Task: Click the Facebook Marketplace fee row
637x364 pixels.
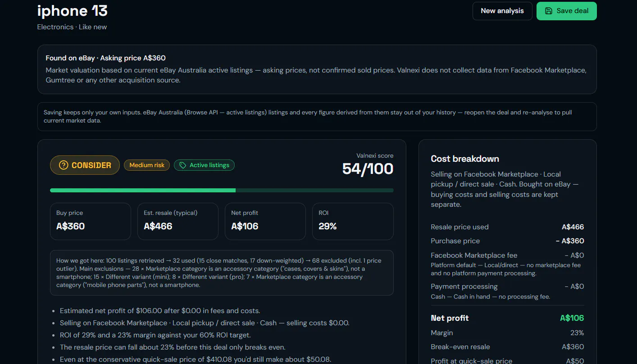Action: (507, 255)
